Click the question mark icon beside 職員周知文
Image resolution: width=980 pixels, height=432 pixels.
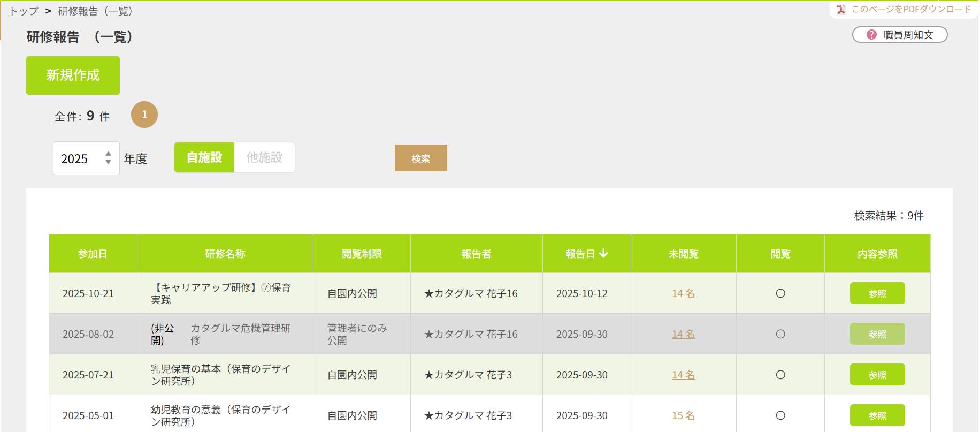coord(871,35)
